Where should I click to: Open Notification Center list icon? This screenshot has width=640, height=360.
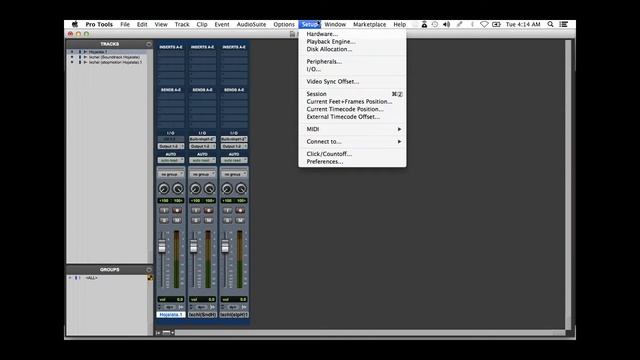click(x=564, y=24)
